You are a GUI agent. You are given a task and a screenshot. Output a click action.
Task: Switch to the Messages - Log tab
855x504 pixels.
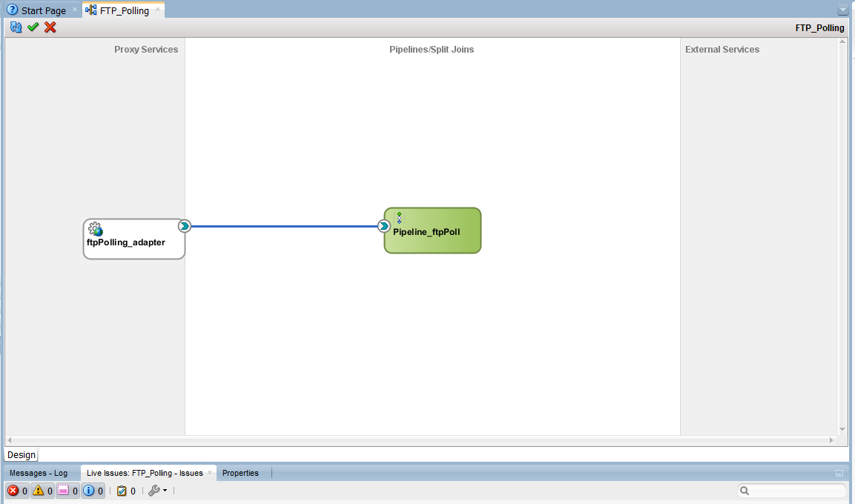click(x=39, y=473)
